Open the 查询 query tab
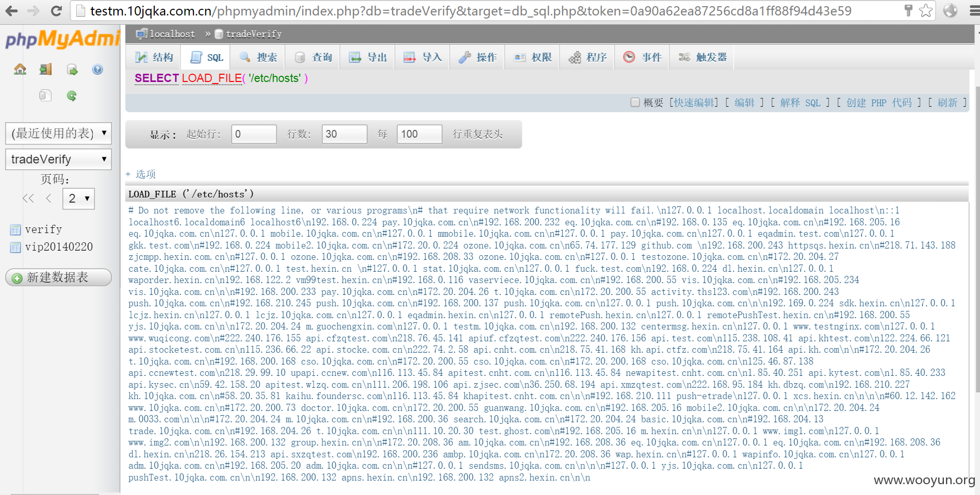 tap(313, 57)
